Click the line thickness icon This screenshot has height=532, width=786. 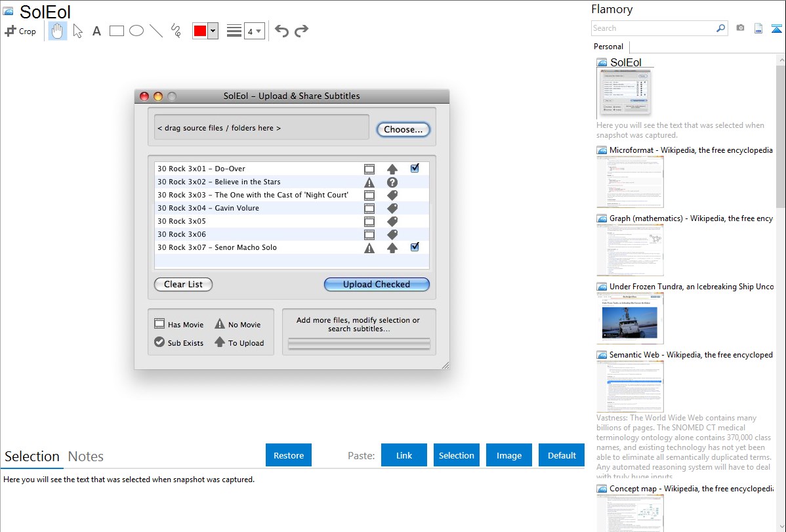click(x=234, y=31)
